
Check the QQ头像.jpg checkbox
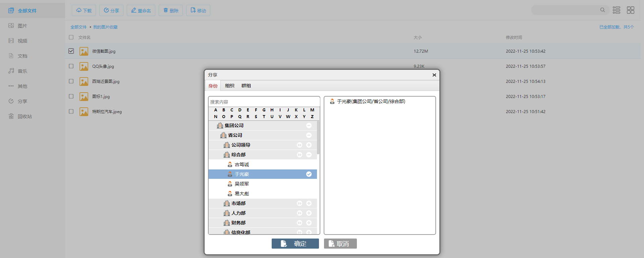tap(71, 66)
